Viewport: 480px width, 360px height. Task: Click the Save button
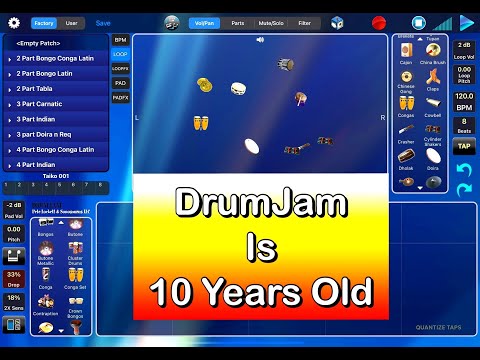103,23
